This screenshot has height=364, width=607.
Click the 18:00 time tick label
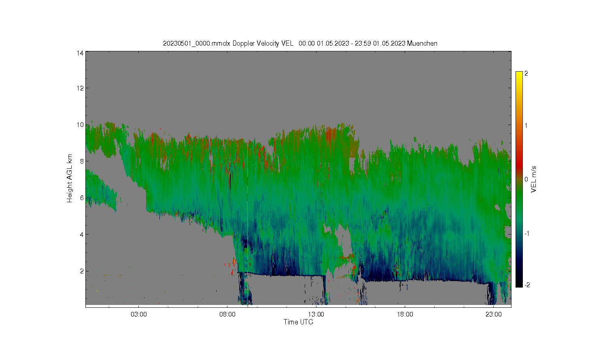(x=405, y=314)
